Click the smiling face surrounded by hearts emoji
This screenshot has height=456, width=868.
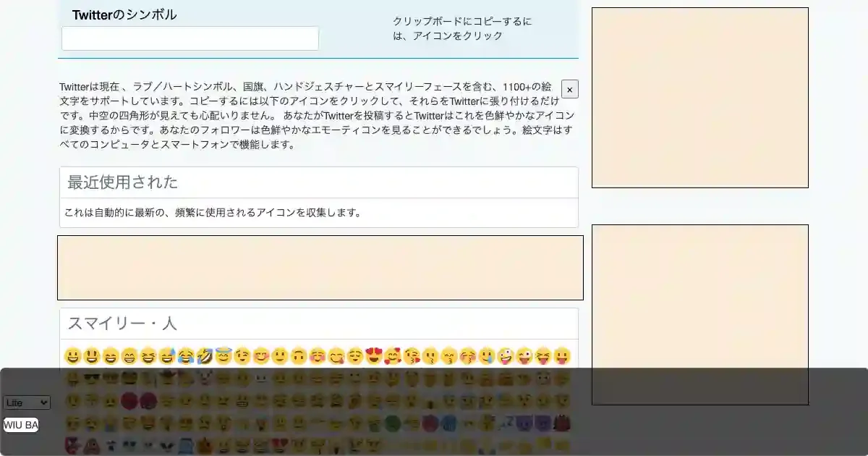pyautogui.click(x=393, y=356)
